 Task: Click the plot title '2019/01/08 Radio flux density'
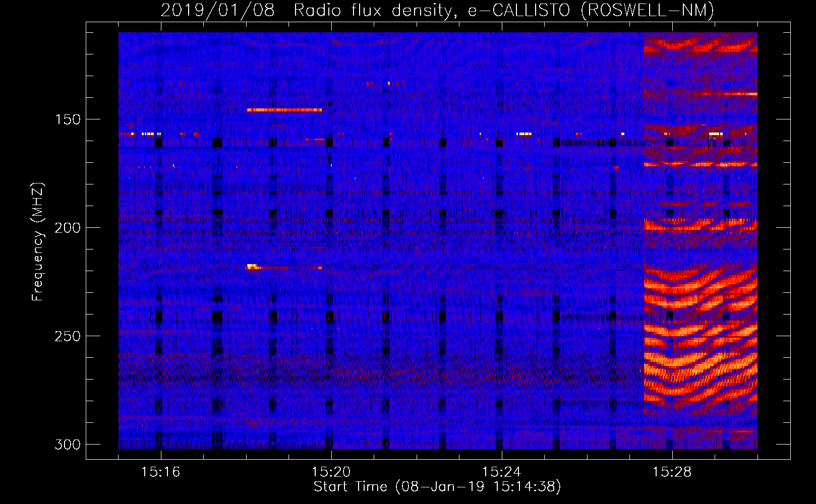[437, 10]
